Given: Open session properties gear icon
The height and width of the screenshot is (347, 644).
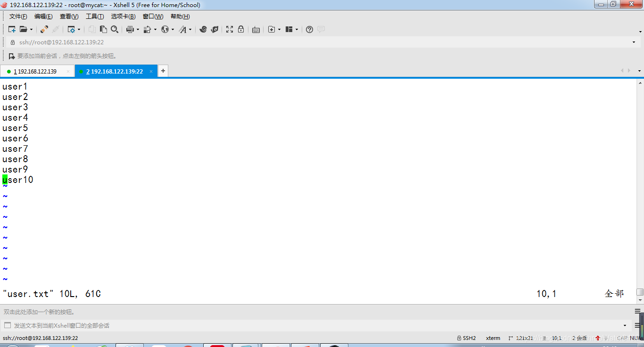Looking at the screenshot, I should click(71, 29).
